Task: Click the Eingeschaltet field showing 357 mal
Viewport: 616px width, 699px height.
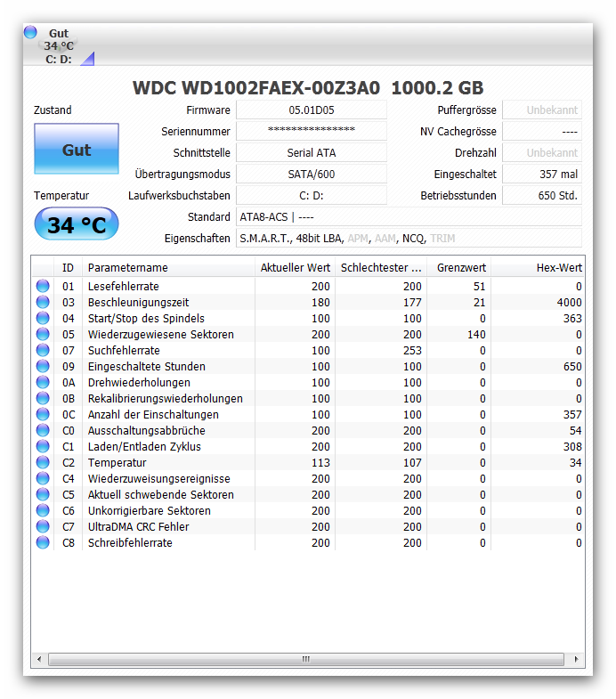Action: coord(542,174)
